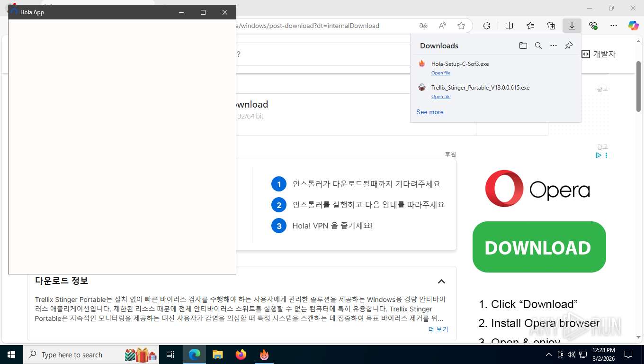Launch Firefox from the taskbar
The height and width of the screenshot is (364, 644).
(241, 355)
